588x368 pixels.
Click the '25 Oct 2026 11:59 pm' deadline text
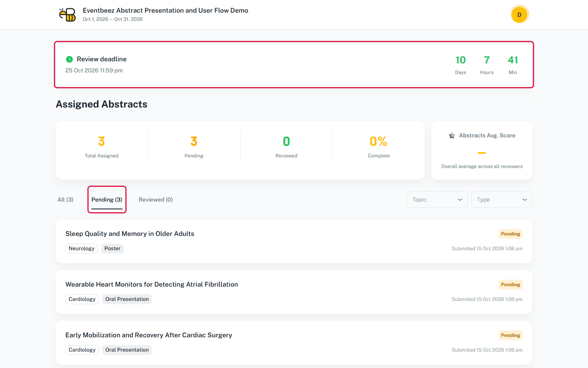tap(94, 70)
